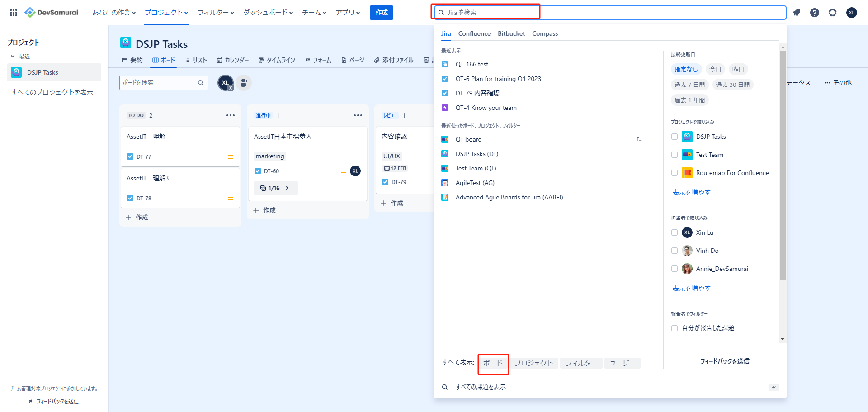
Task: Open the タイムライン tab
Action: click(x=277, y=60)
